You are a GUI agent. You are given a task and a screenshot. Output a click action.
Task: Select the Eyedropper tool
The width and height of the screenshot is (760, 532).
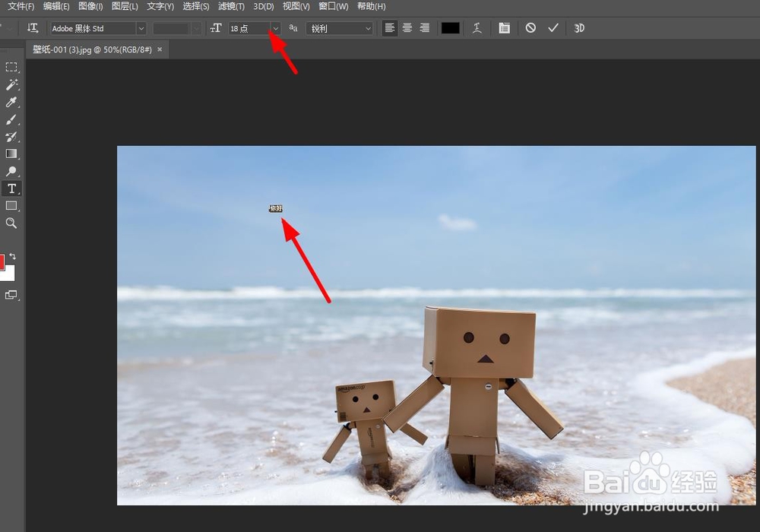[11, 102]
